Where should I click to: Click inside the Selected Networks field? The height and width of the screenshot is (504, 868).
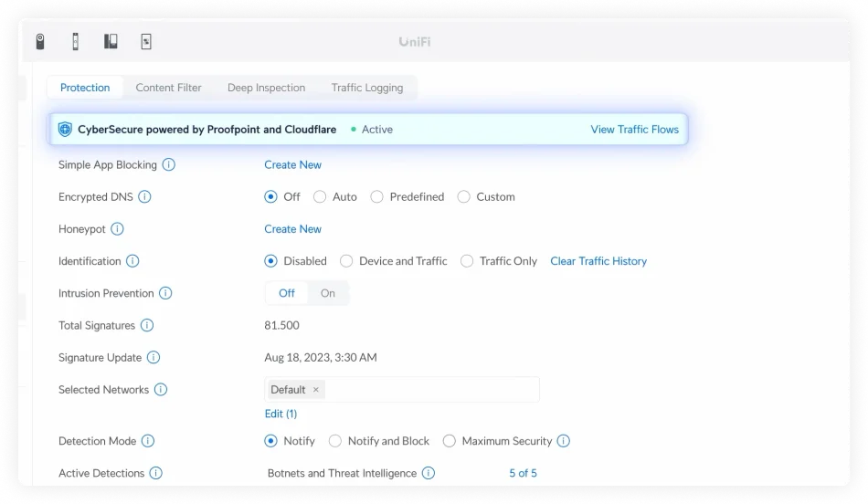pos(402,390)
